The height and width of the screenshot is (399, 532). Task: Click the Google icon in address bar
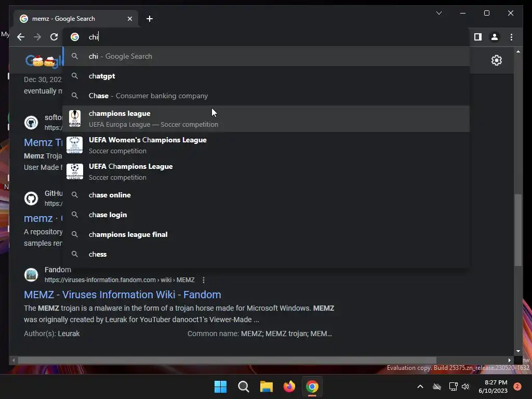coord(75,37)
